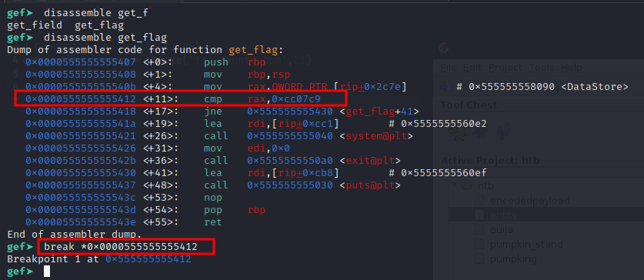Select the pumpkin_stand file entry
Screen dimensions: 644x280
526,245
